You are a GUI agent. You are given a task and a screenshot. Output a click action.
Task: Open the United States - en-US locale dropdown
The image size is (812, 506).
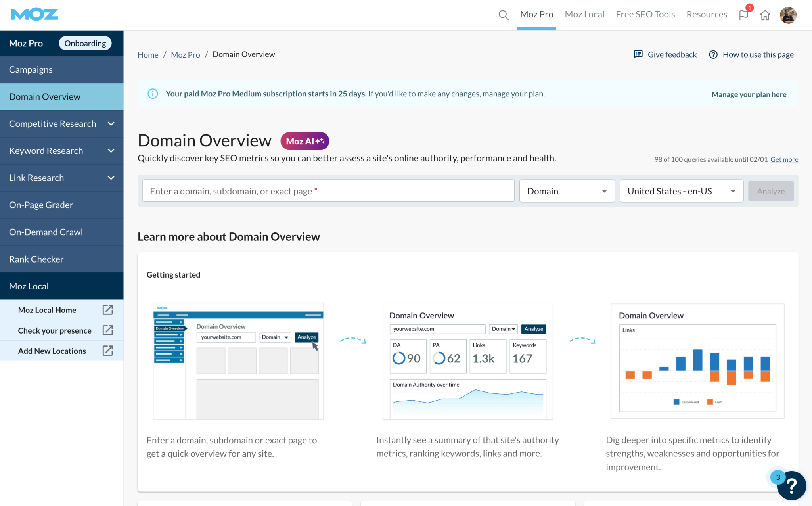click(681, 191)
